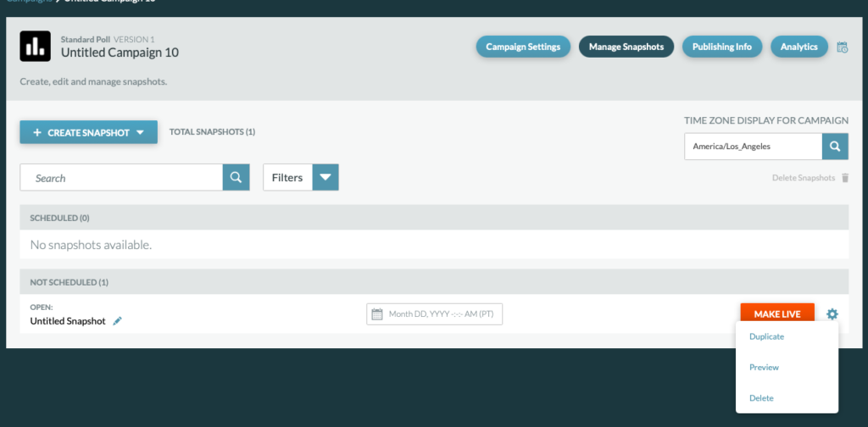Go to Publishing Info tab
Image resolution: width=868 pixels, height=427 pixels.
coord(721,47)
